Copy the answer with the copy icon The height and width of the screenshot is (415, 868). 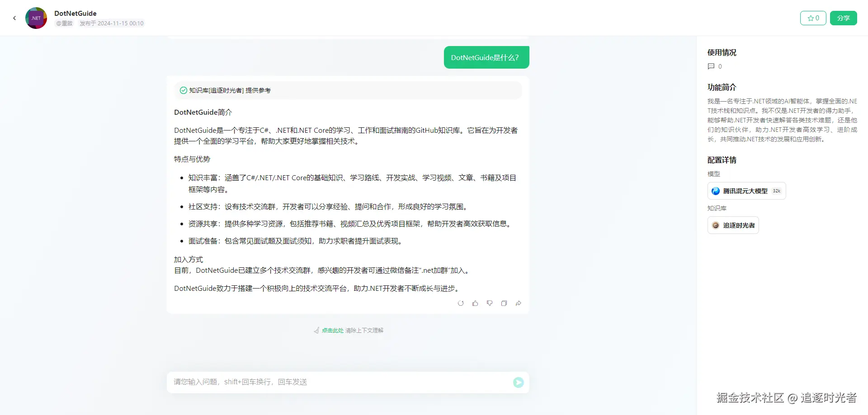coord(504,303)
